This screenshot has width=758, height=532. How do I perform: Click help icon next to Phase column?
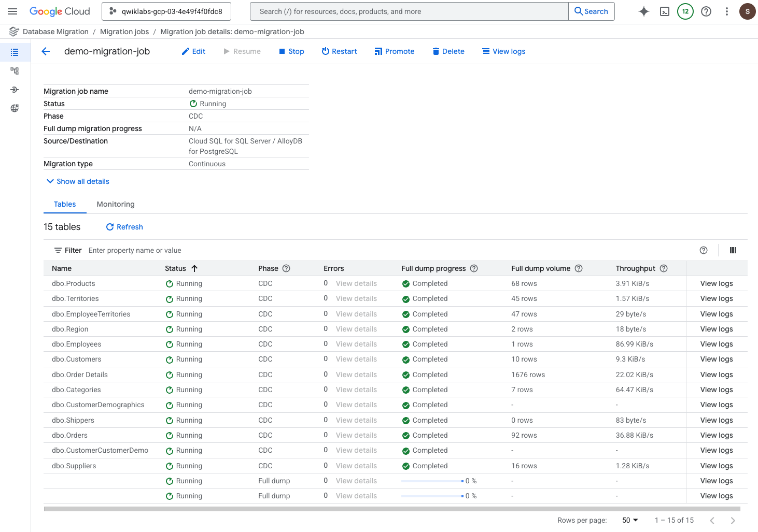(x=286, y=268)
